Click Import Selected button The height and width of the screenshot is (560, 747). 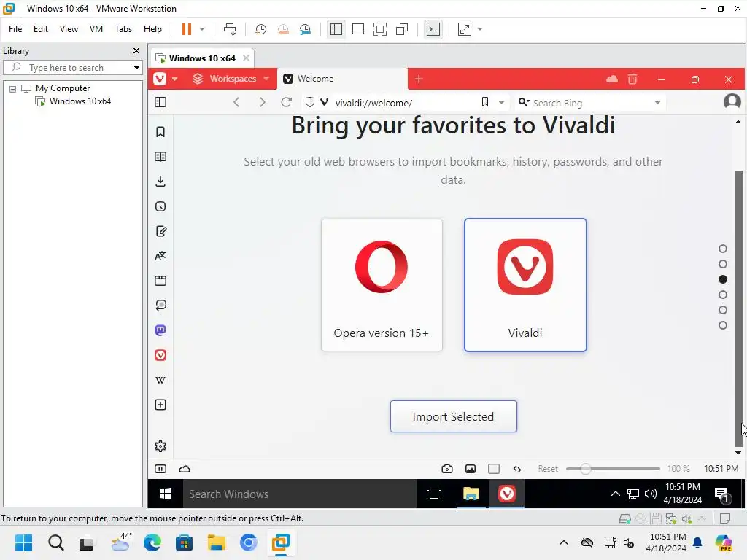click(x=453, y=416)
